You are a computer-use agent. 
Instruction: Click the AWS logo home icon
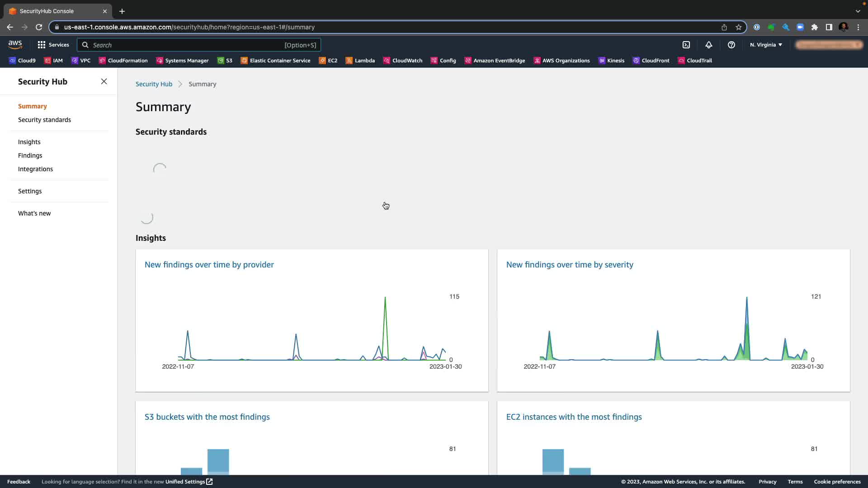pyautogui.click(x=15, y=44)
